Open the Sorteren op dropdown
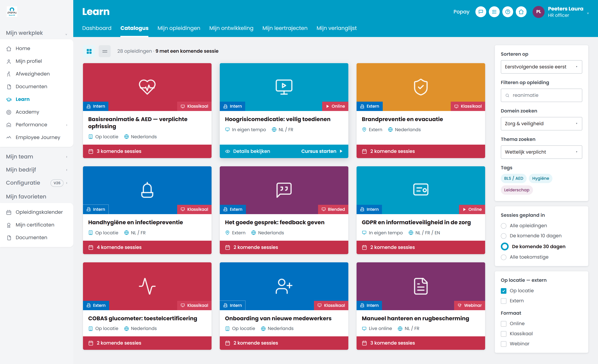598x364 pixels. point(541,67)
